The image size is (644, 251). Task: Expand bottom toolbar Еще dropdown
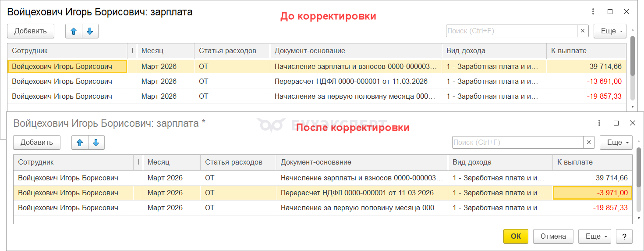point(616,143)
